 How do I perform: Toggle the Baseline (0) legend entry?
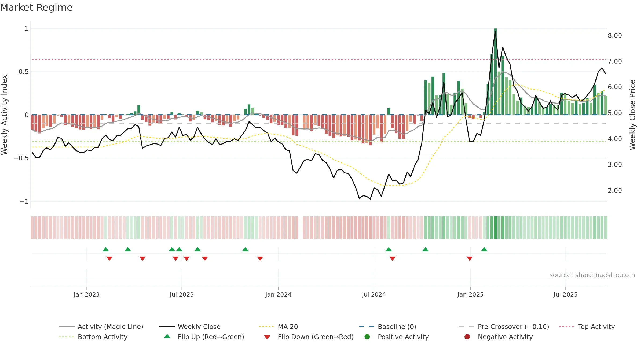coord(387,327)
